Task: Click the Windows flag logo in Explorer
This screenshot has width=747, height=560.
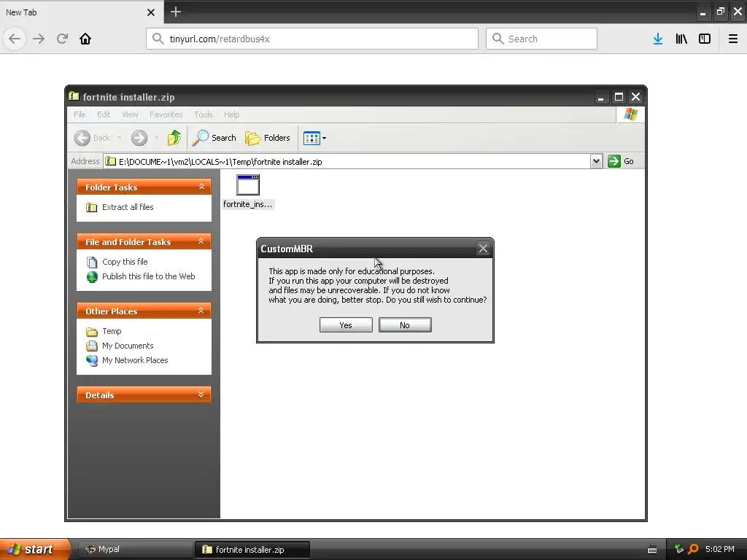Action: (631, 114)
